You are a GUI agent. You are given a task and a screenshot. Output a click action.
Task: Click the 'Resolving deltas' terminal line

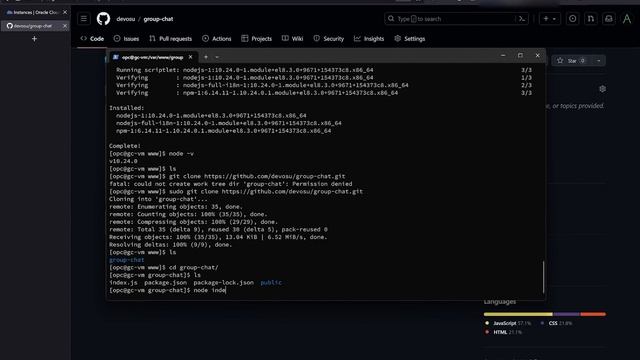click(171, 245)
